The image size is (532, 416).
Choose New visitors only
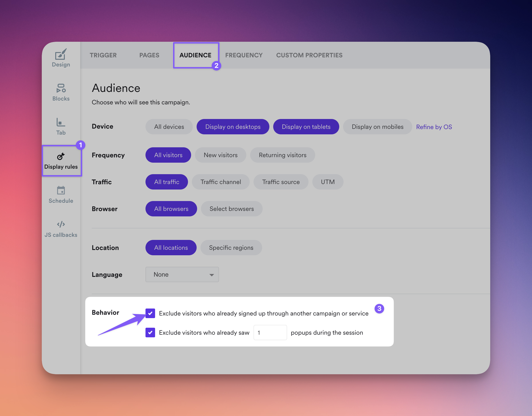pos(220,155)
